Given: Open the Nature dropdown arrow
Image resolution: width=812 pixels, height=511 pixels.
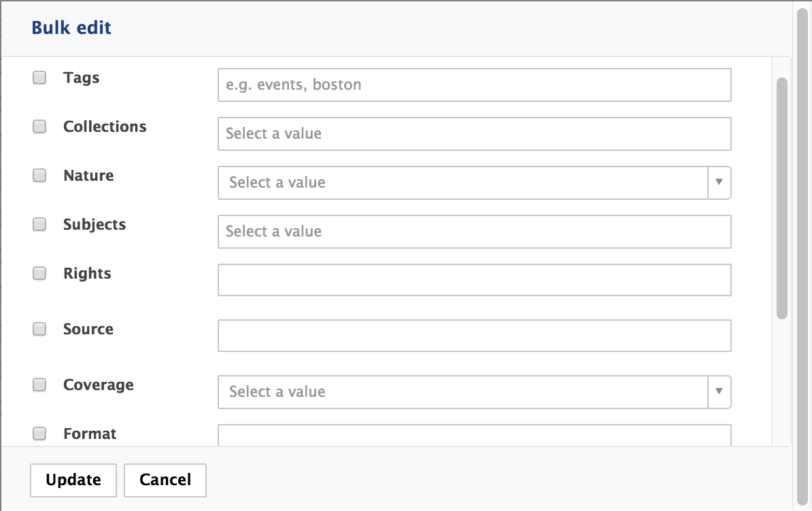Looking at the screenshot, I should point(719,182).
